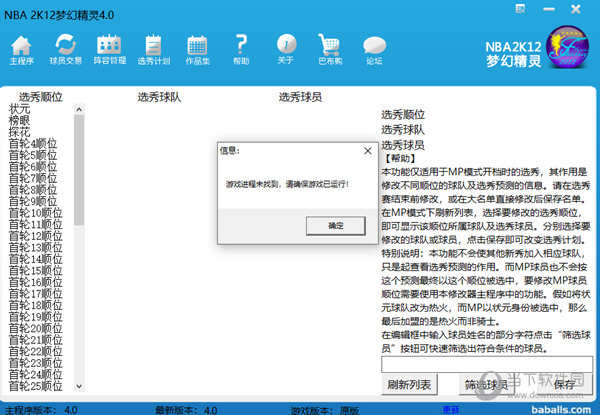The image size is (600, 415).
Task: Select 首轮14顺位 in the list
Action: 36,259
